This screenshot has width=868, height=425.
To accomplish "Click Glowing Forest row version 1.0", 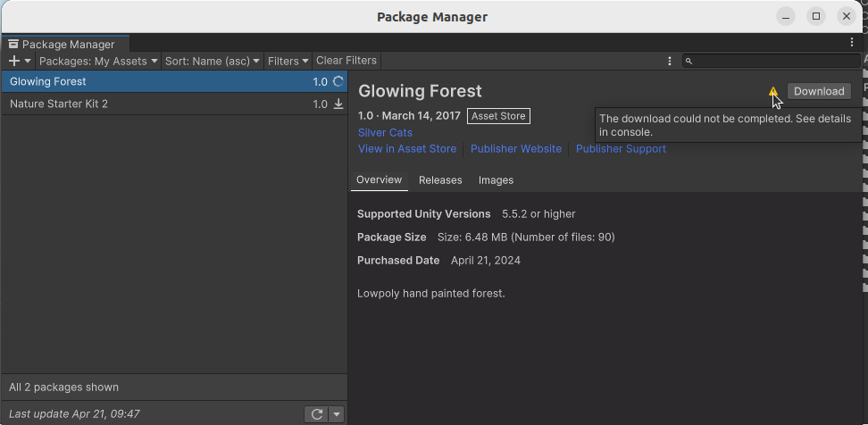I will [x=320, y=82].
